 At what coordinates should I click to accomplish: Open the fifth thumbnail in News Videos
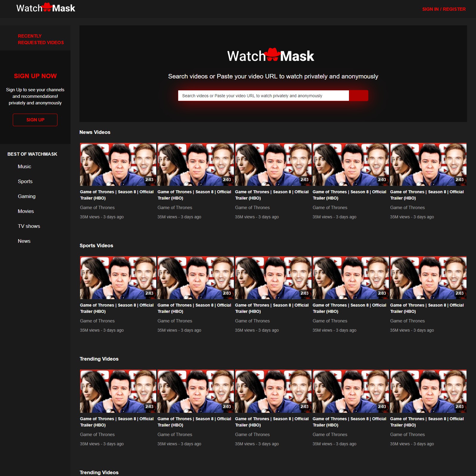point(428,165)
